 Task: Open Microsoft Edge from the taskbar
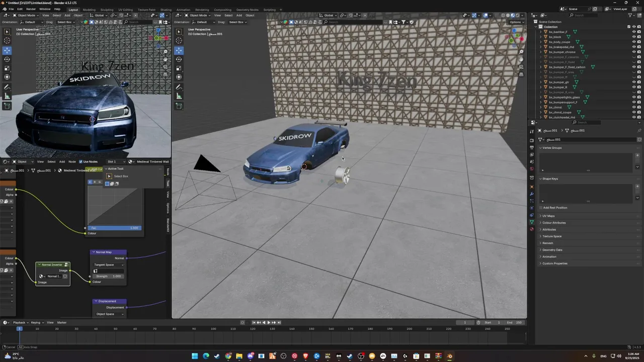point(206,356)
